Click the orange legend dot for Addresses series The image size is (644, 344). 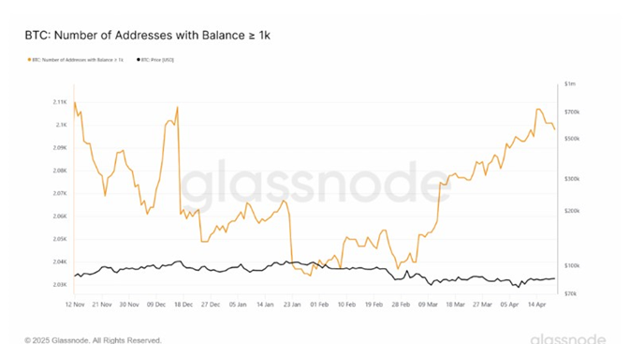pos(29,60)
